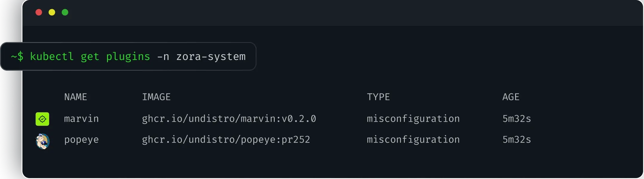This screenshot has height=179, width=644.
Task: Click popeye's misconfiguration type value
Action: 413,140
